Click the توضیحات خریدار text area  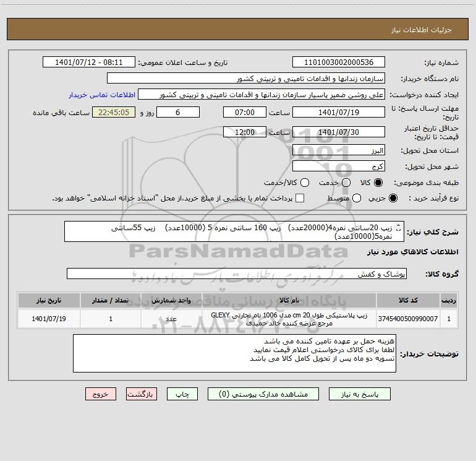[234, 353]
